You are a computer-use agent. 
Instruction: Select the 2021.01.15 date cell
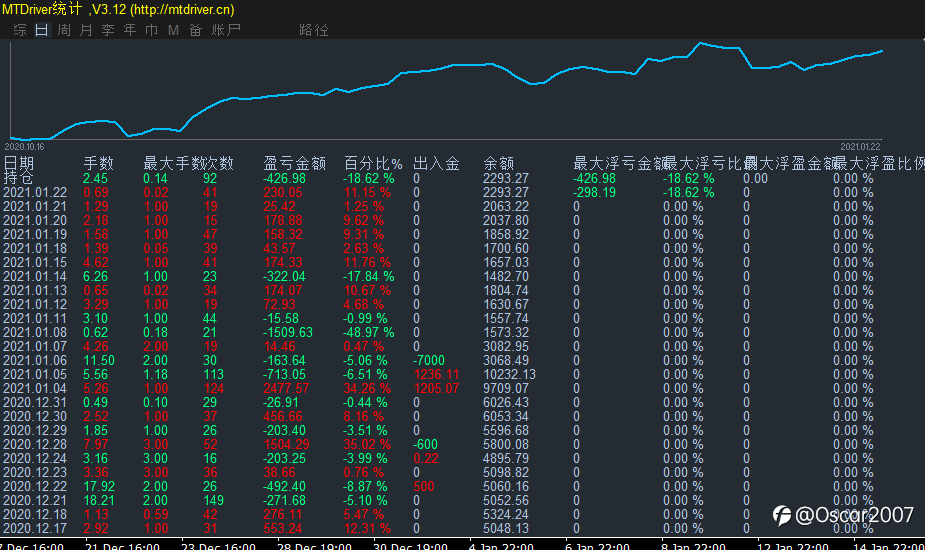[x=35, y=263]
